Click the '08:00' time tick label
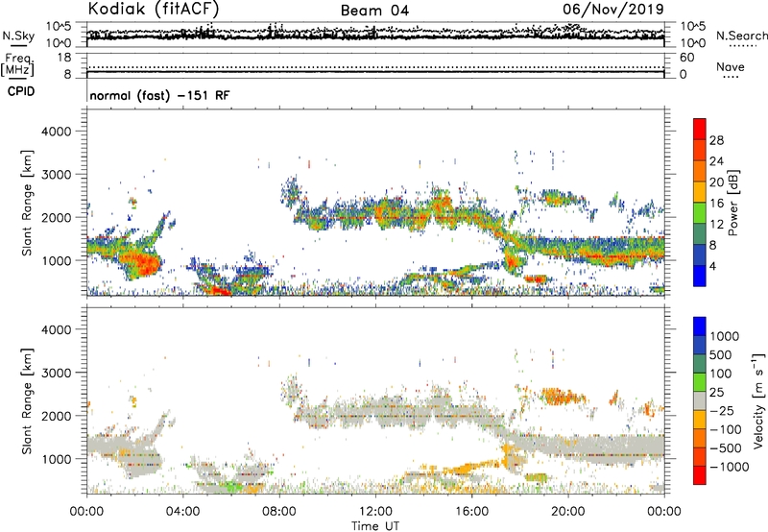 279,512
